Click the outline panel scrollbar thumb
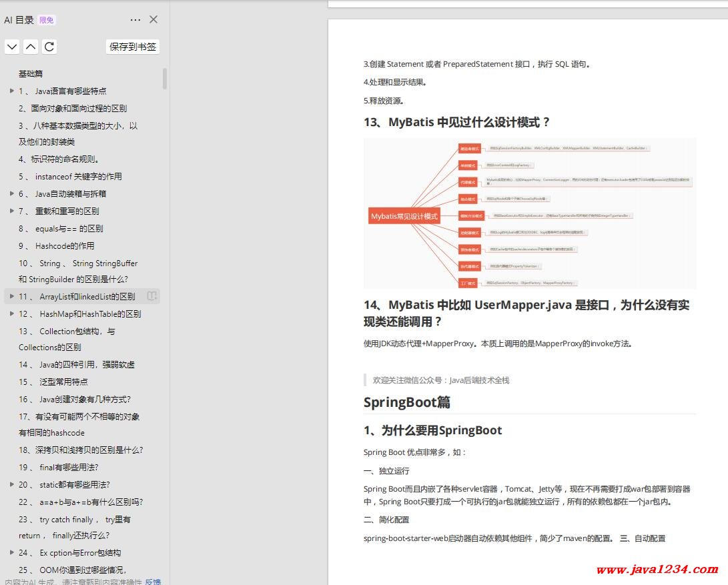This screenshot has height=585, width=728. pos(165,78)
